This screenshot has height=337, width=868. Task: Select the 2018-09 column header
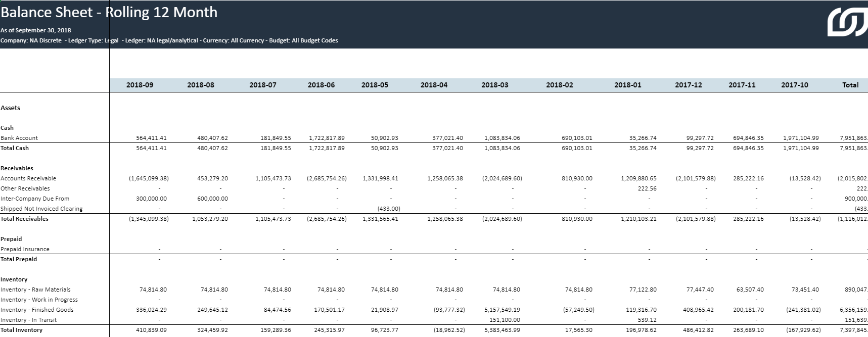140,85
